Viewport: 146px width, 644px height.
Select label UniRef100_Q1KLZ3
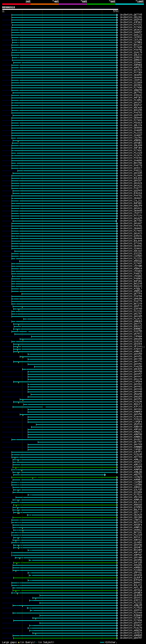131,35
